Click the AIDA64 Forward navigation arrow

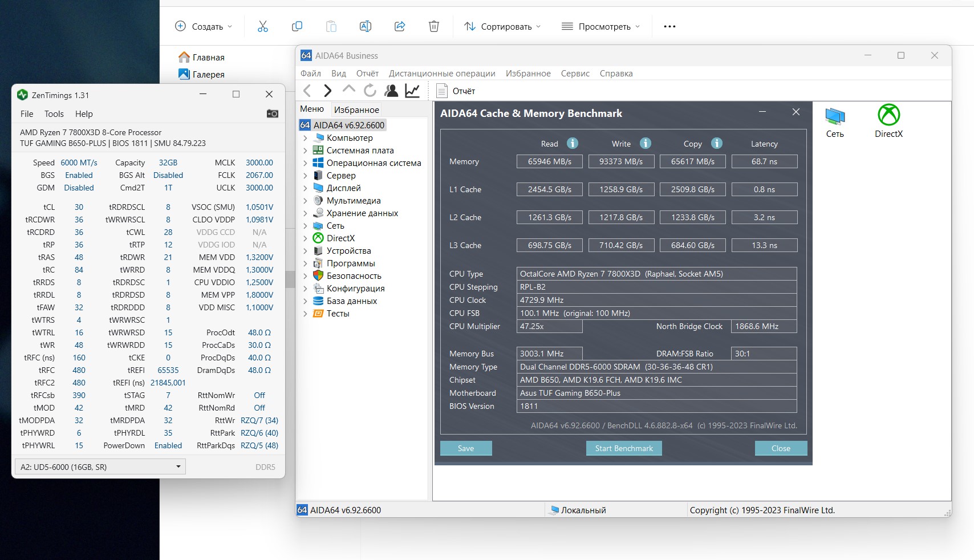point(327,91)
